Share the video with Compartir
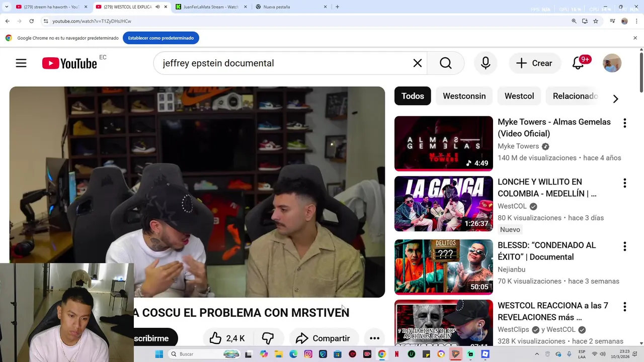 coord(323,338)
